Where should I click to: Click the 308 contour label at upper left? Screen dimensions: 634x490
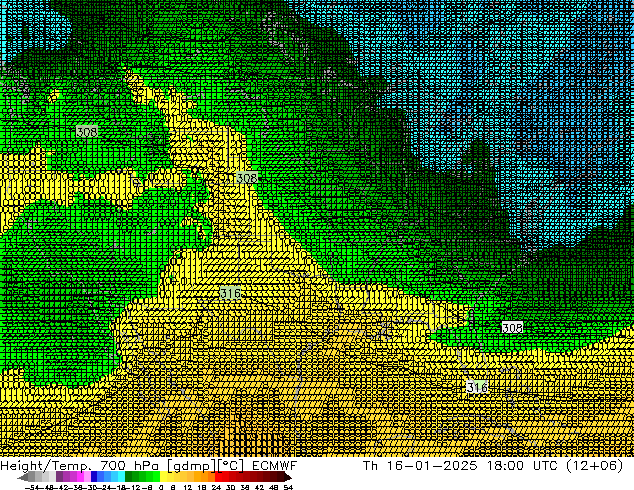87,132
